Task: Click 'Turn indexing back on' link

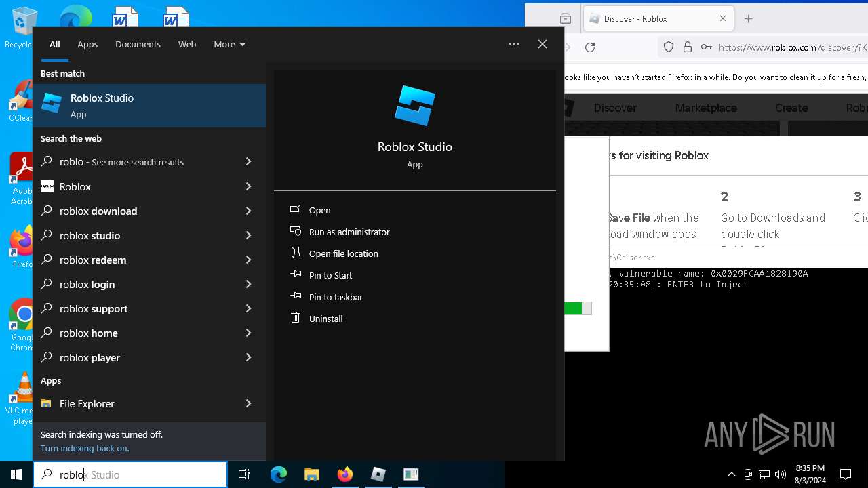Action: [85, 448]
